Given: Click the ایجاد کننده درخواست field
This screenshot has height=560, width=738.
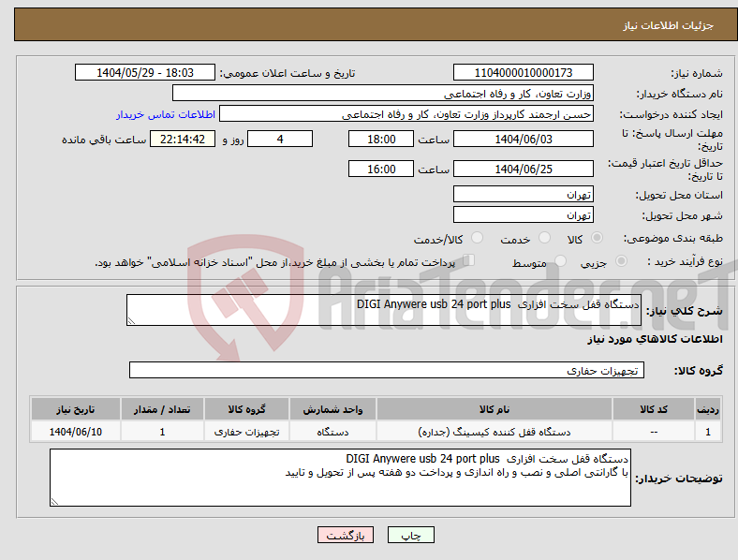Looking at the screenshot, I should [x=406, y=114].
